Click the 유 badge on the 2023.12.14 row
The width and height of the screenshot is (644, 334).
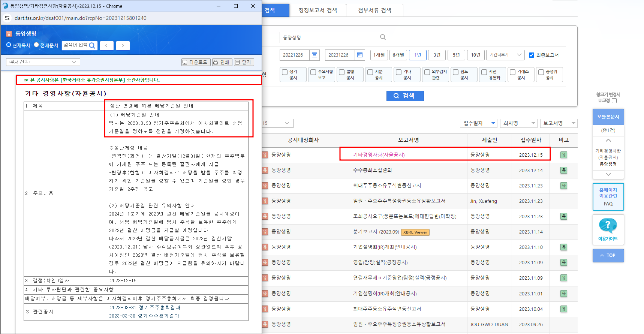click(x=563, y=170)
